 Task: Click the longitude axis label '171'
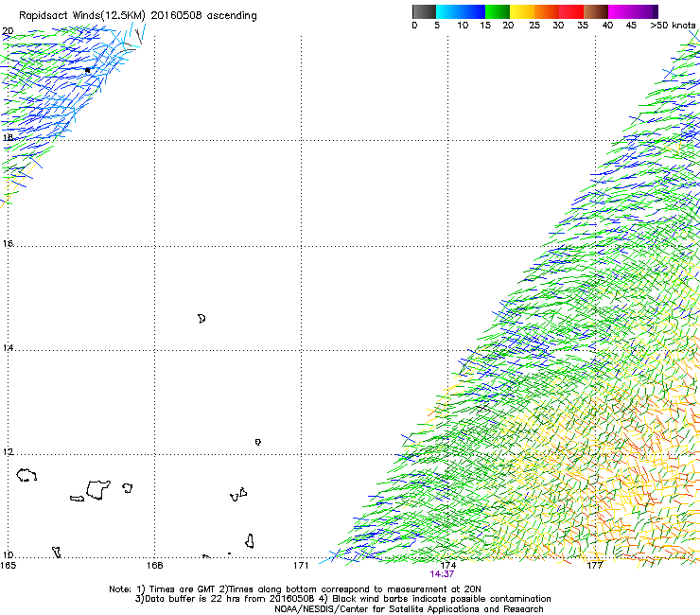[301, 566]
